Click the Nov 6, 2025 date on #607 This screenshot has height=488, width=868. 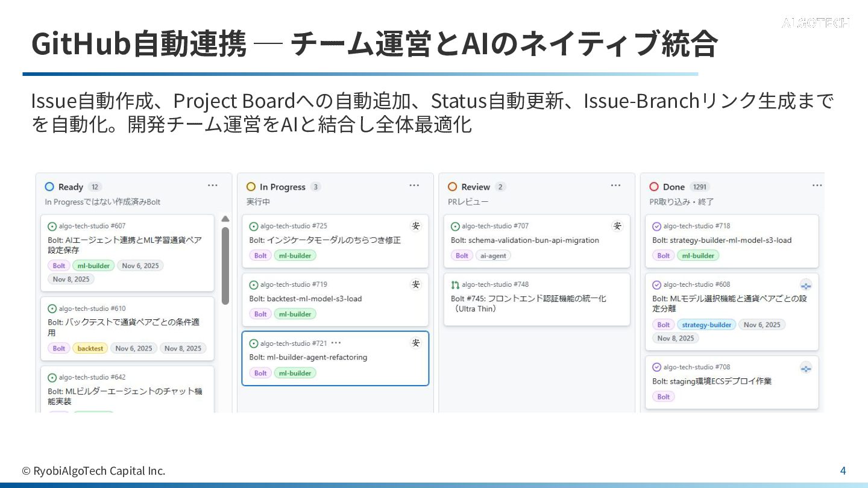pos(140,266)
